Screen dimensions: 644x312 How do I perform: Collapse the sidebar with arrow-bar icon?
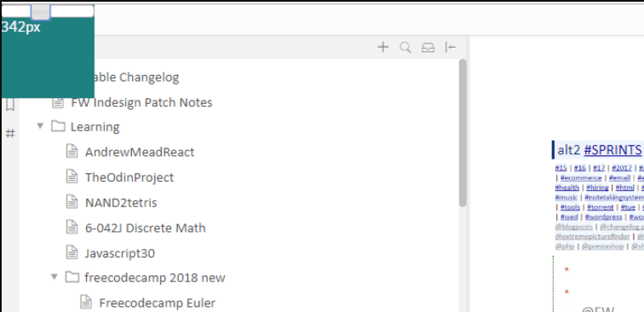451,48
